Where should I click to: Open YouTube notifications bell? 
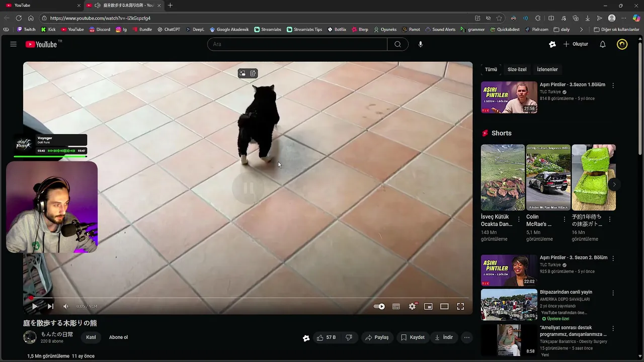602,44
